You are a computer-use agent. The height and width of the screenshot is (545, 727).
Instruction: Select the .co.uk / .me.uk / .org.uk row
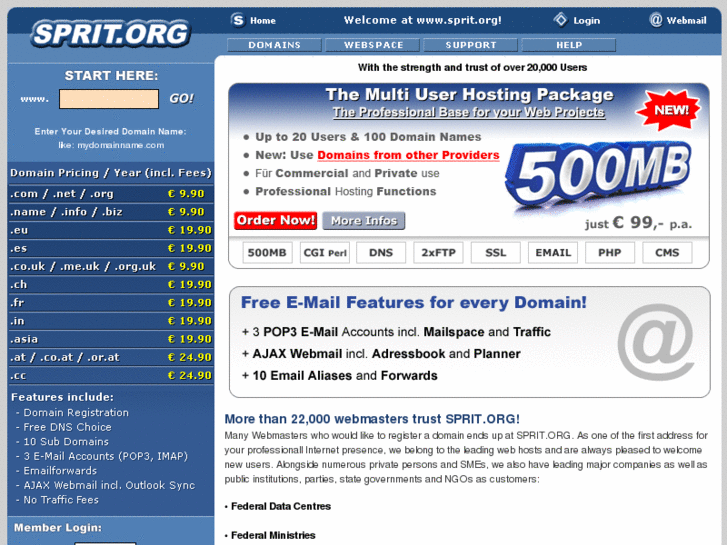click(x=111, y=266)
